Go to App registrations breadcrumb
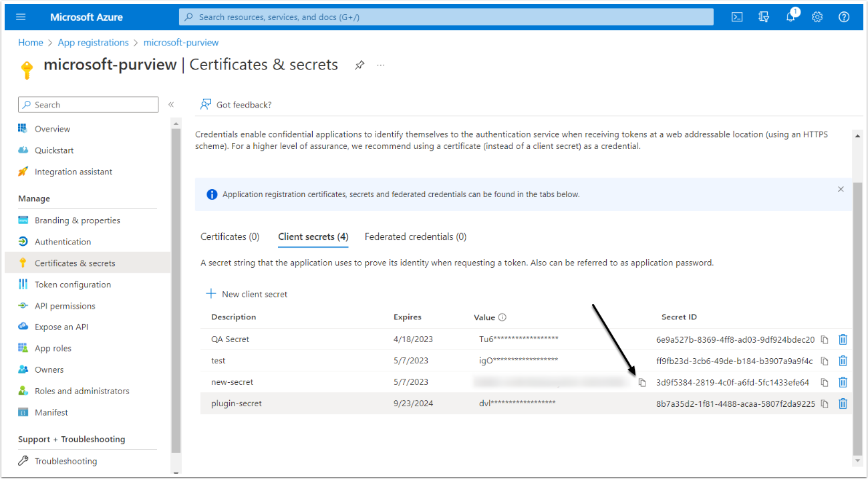The image size is (868, 479). coord(93,42)
